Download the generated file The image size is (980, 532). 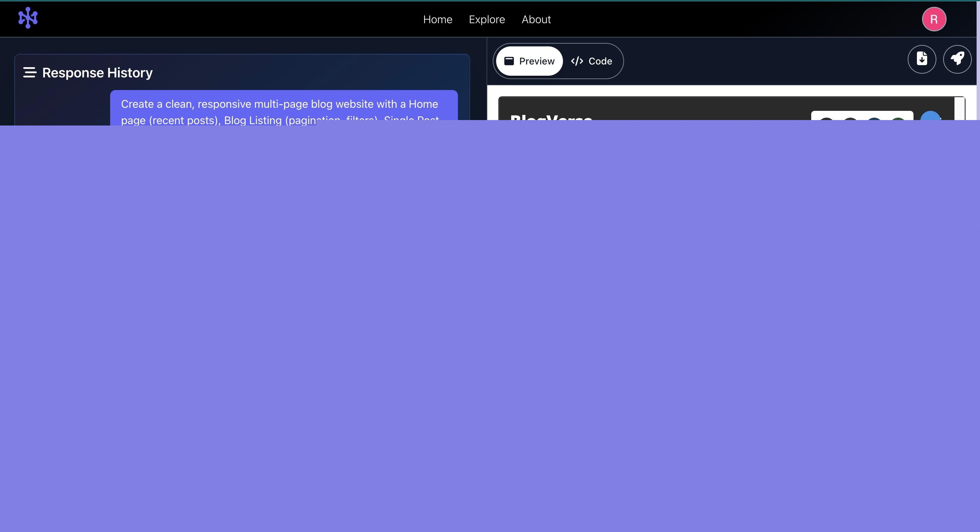point(921,59)
